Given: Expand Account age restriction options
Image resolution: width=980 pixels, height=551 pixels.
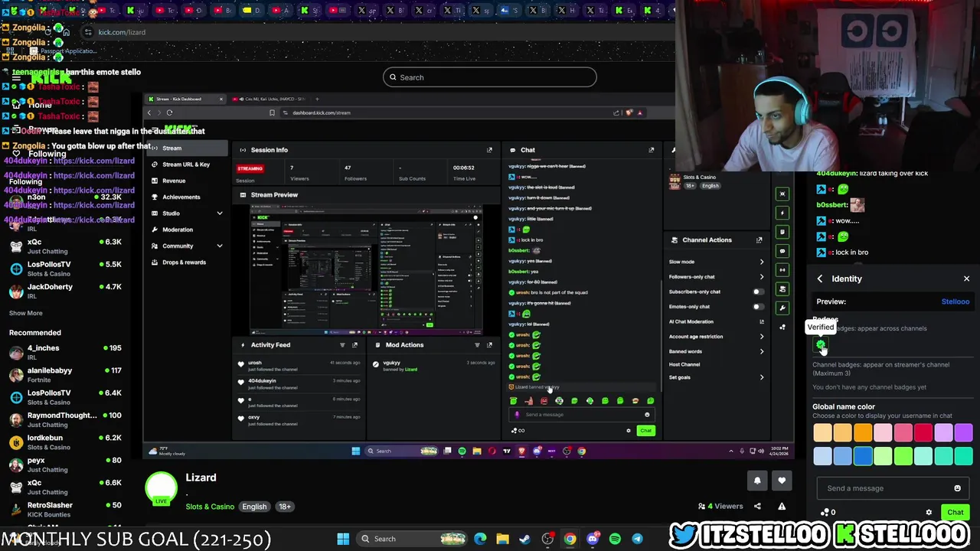Looking at the screenshot, I should coord(761,337).
